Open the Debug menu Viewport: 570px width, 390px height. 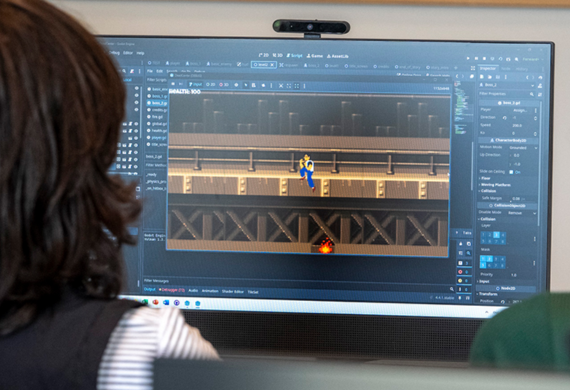click(x=114, y=53)
